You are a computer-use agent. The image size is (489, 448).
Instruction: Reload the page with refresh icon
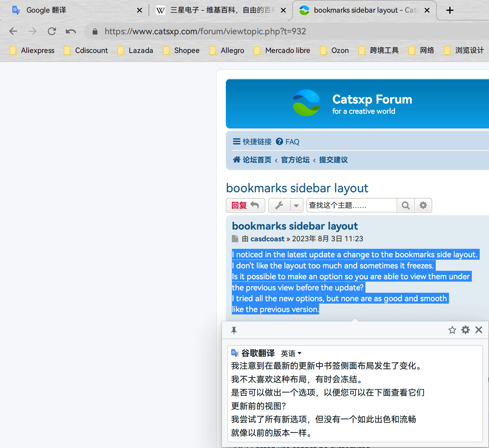[x=52, y=31]
